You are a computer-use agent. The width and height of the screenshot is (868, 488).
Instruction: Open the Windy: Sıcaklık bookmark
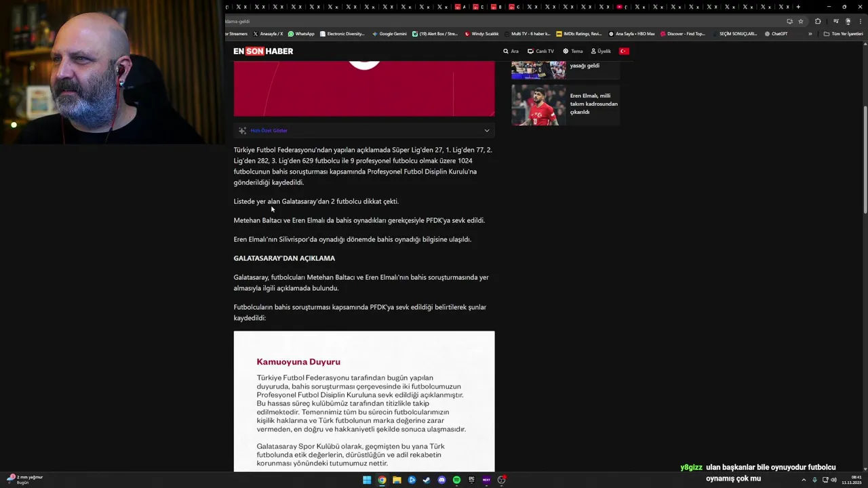coord(481,34)
